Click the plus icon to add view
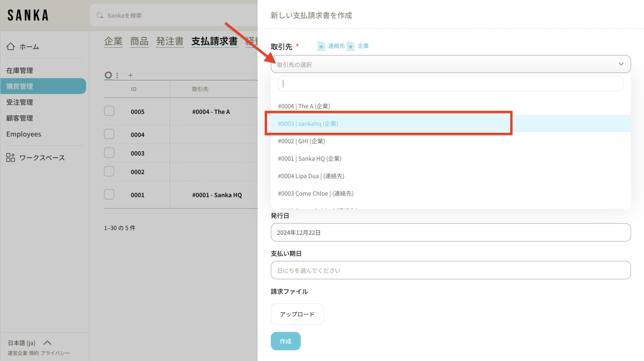Screen dimensions: 644x361 [x=131, y=76]
